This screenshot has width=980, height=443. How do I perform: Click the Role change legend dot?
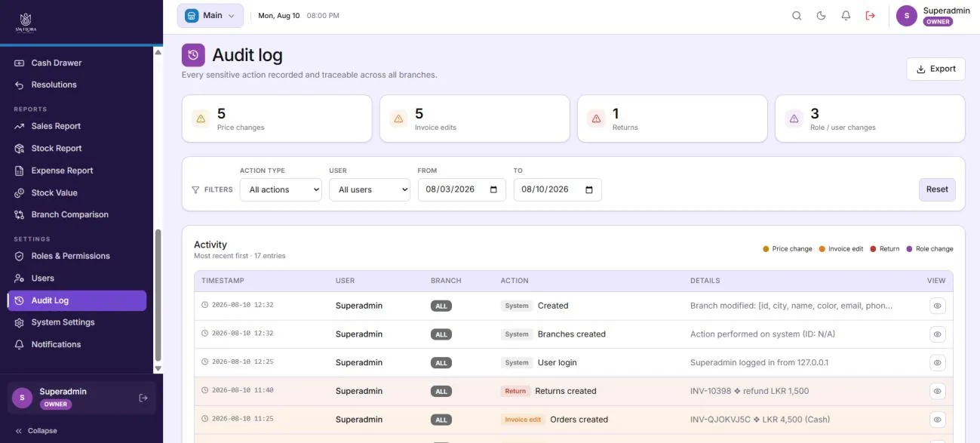909,248
